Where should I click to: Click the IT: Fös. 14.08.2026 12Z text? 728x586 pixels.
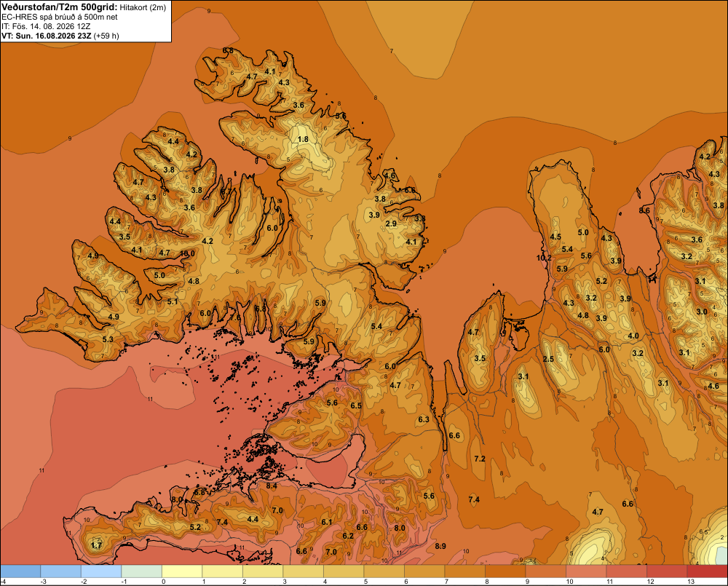pyautogui.click(x=46, y=26)
